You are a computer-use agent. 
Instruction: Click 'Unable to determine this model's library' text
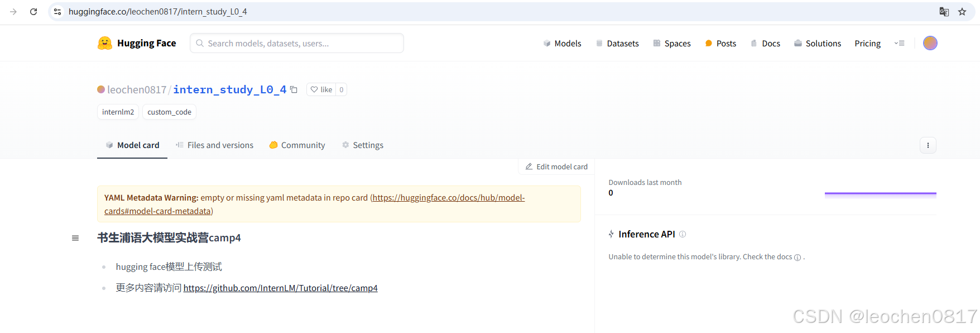tap(675, 257)
